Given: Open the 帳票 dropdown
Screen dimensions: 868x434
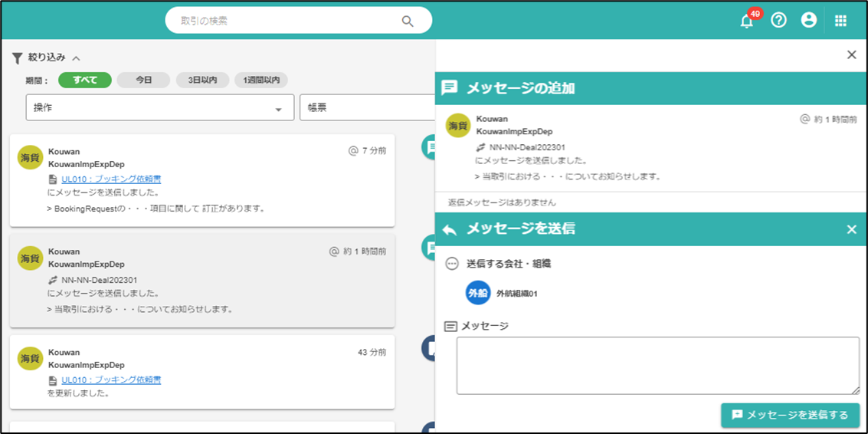Looking at the screenshot, I should click(368, 108).
